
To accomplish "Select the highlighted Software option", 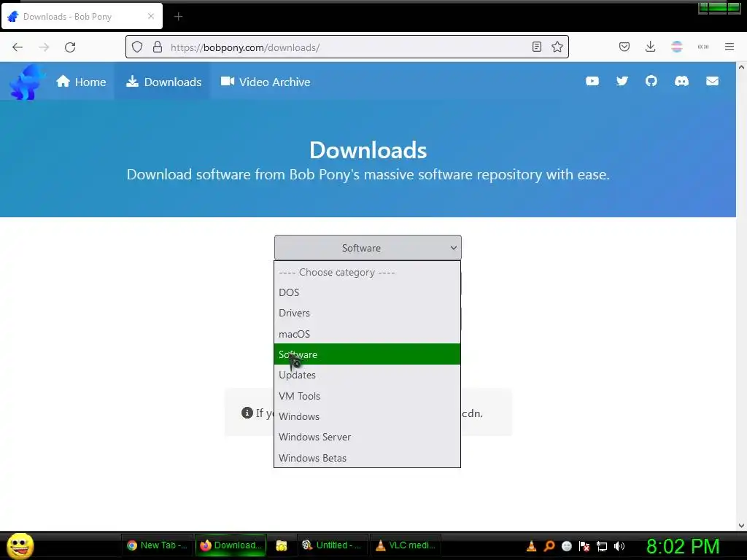I will click(368, 354).
